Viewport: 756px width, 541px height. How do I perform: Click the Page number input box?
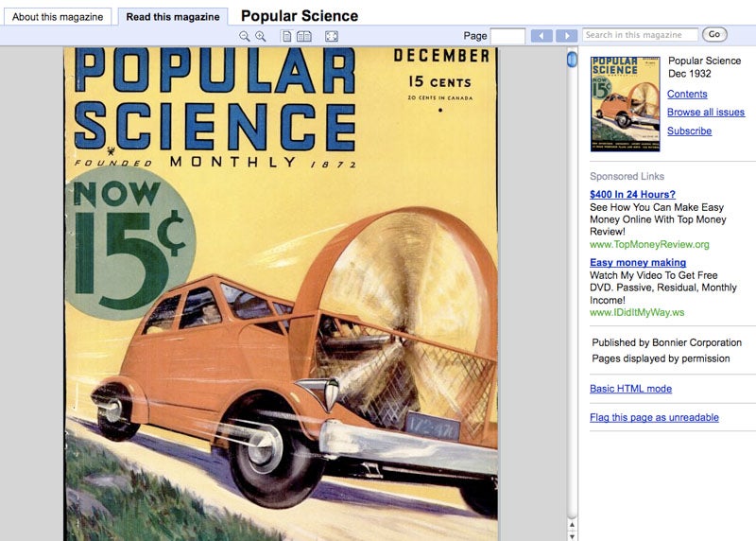507,36
